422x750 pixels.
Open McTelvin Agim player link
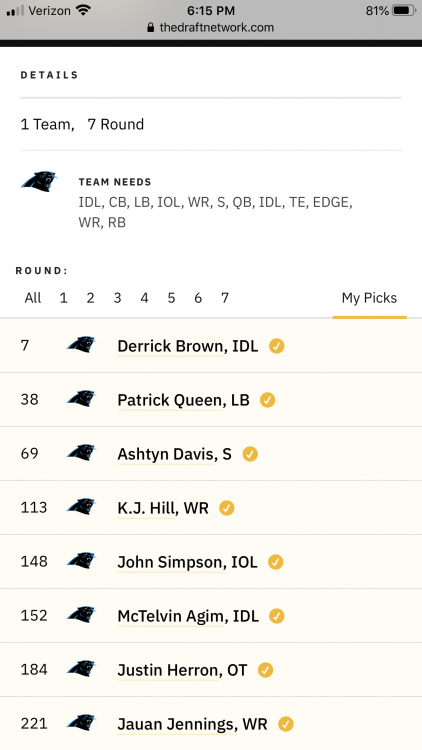pos(188,616)
